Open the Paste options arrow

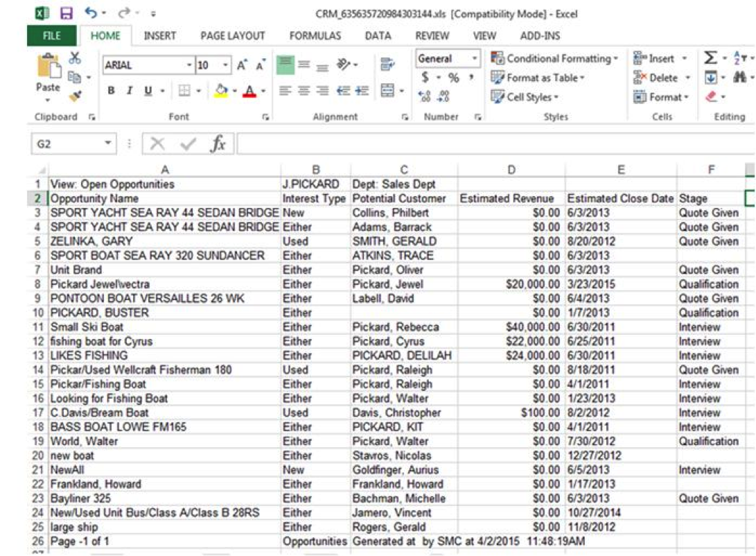[48, 101]
